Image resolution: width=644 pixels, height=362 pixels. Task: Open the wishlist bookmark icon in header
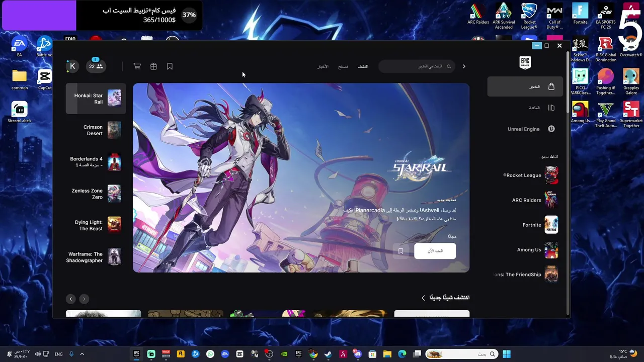click(170, 66)
